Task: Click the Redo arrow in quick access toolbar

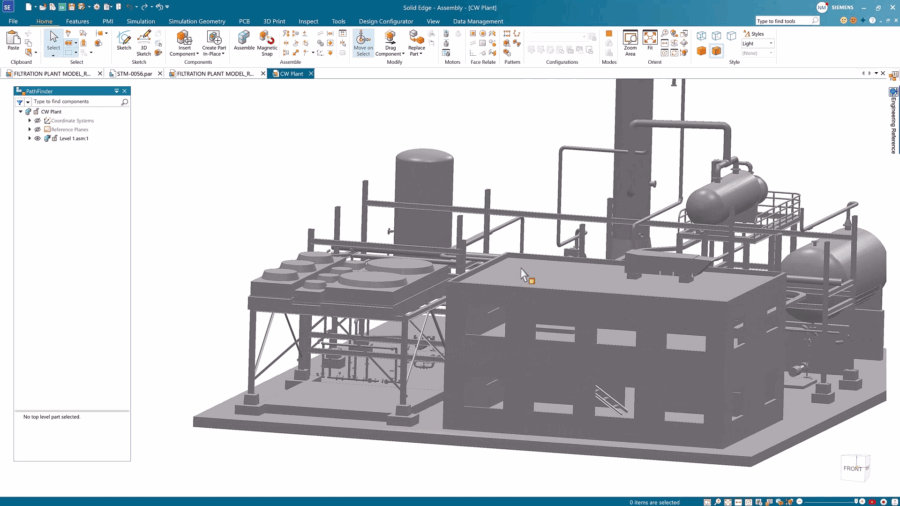Action: 145,7
